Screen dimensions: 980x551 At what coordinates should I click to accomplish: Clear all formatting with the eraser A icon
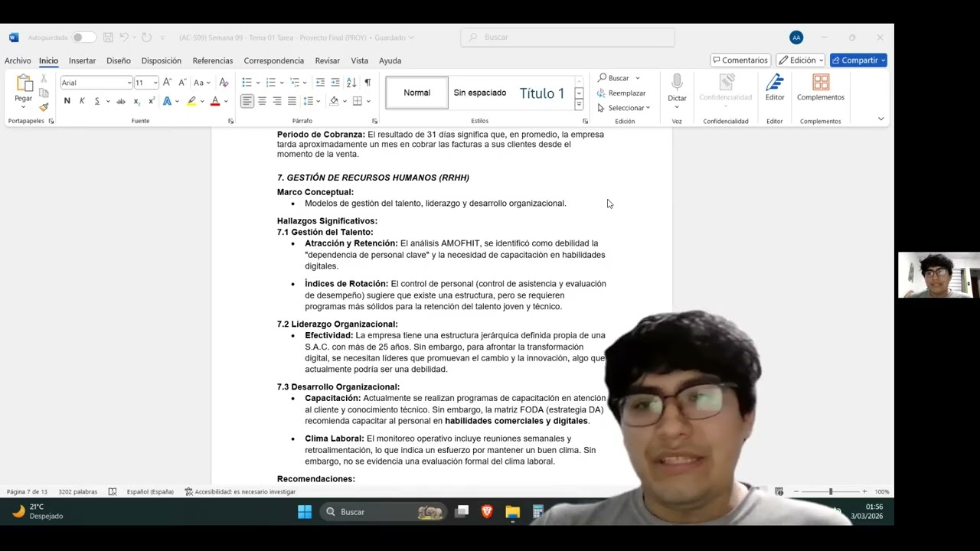pos(224,83)
